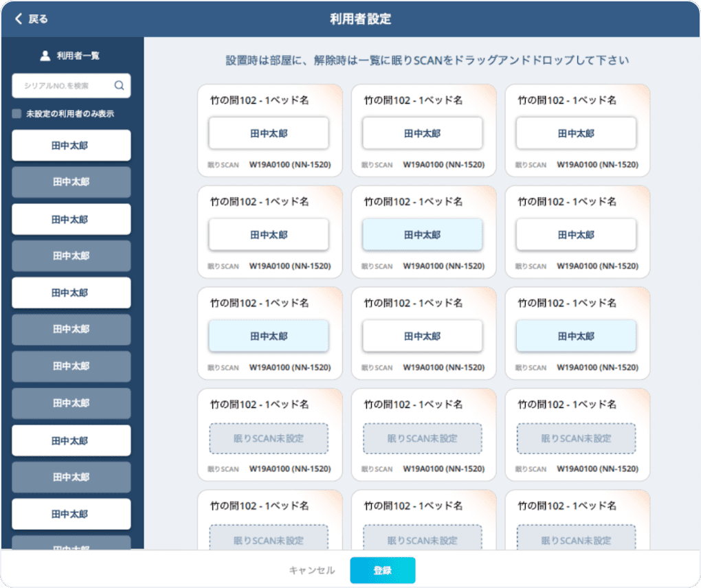Focus the シリアルNO.を検索 input field

(x=65, y=86)
